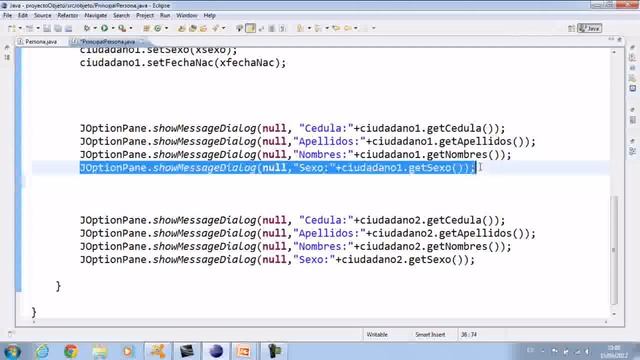Open the Edit menu
Screen dimensions: 640x360
point(23,16)
